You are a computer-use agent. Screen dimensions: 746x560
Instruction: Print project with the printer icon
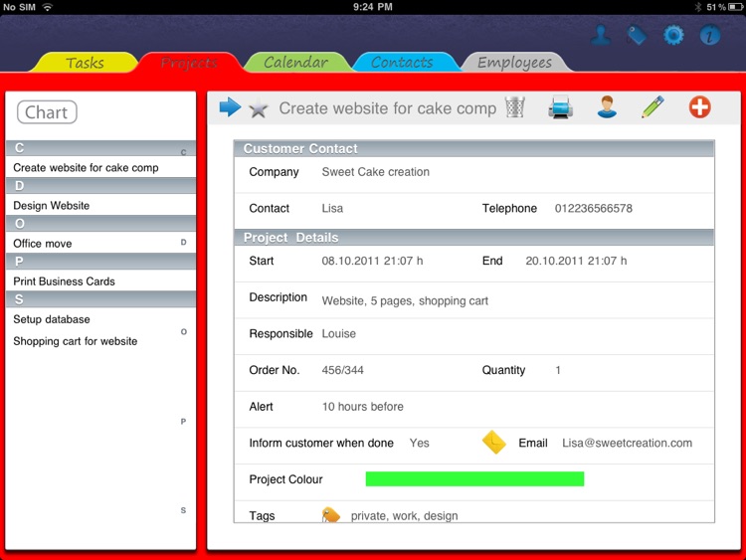(560, 107)
